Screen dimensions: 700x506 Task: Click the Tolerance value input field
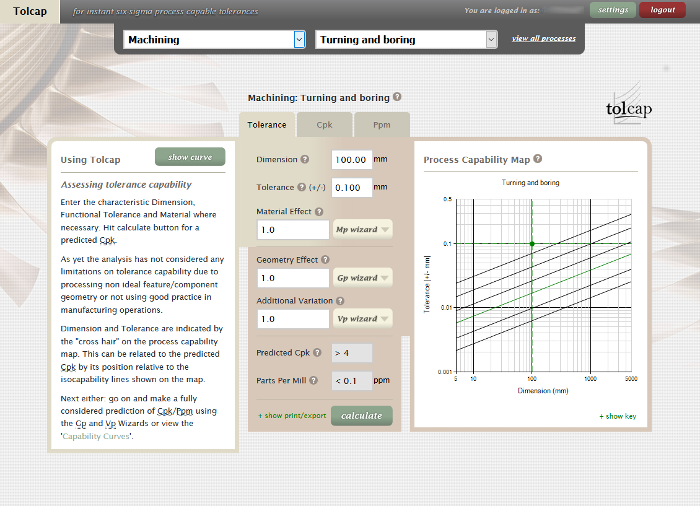point(352,187)
